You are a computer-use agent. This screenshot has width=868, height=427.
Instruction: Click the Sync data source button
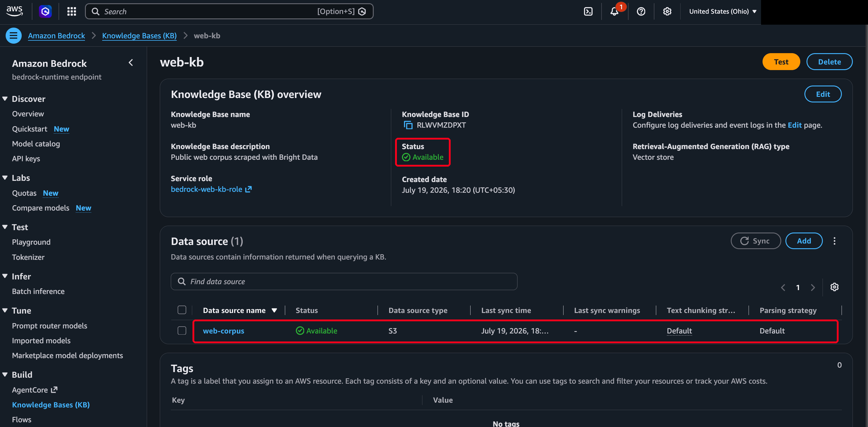coord(755,241)
